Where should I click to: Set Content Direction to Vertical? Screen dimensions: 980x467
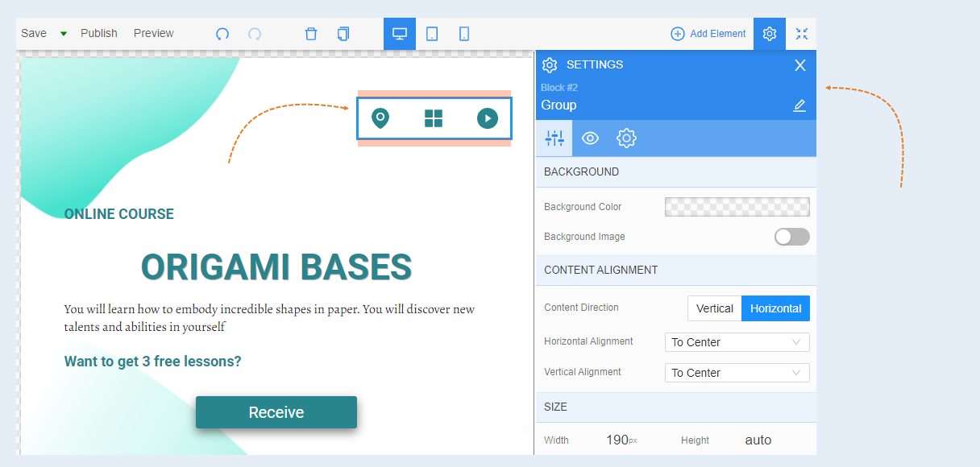[715, 308]
